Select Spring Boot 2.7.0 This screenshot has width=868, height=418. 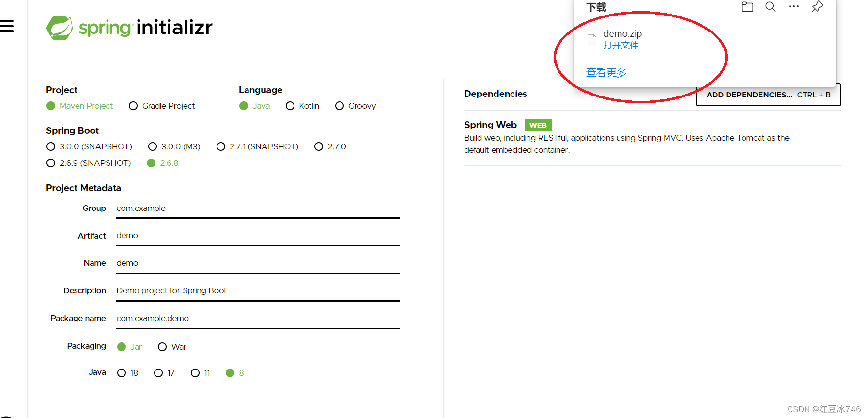click(330, 146)
